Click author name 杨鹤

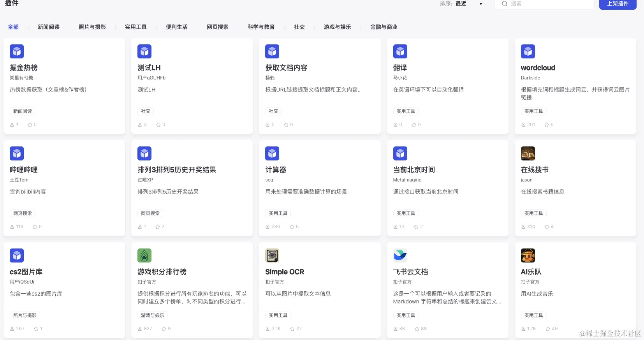point(270,78)
